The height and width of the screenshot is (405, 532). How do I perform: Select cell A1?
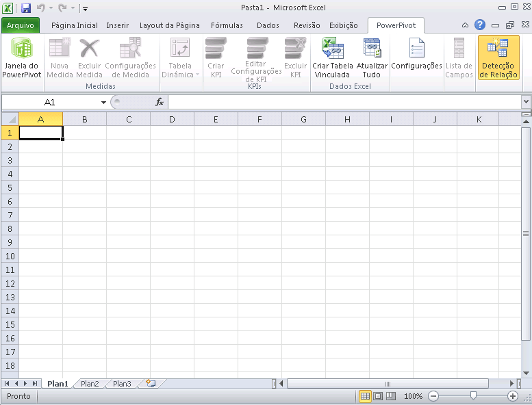click(x=40, y=133)
